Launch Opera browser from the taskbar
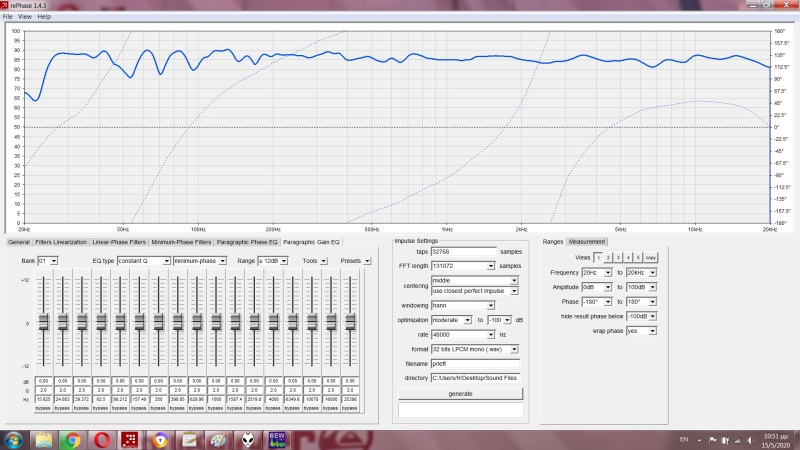The image size is (800, 450). click(x=101, y=440)
